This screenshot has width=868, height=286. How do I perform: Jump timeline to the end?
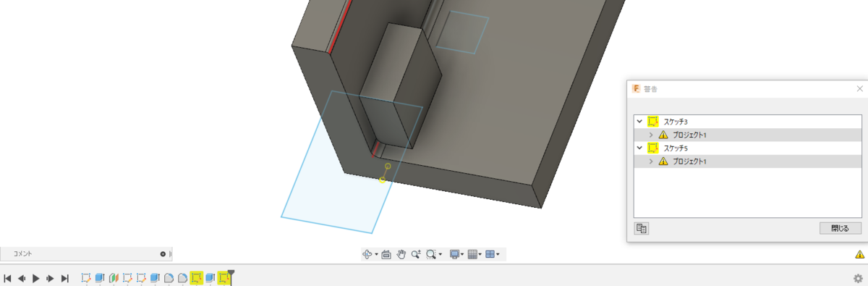[x=65, y=278]
